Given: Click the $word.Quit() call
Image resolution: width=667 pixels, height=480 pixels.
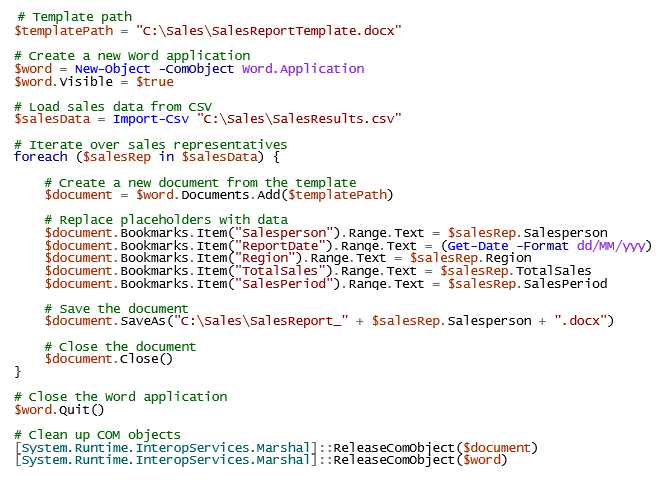Looking at the screenshot, I should (x=59, y=410).
